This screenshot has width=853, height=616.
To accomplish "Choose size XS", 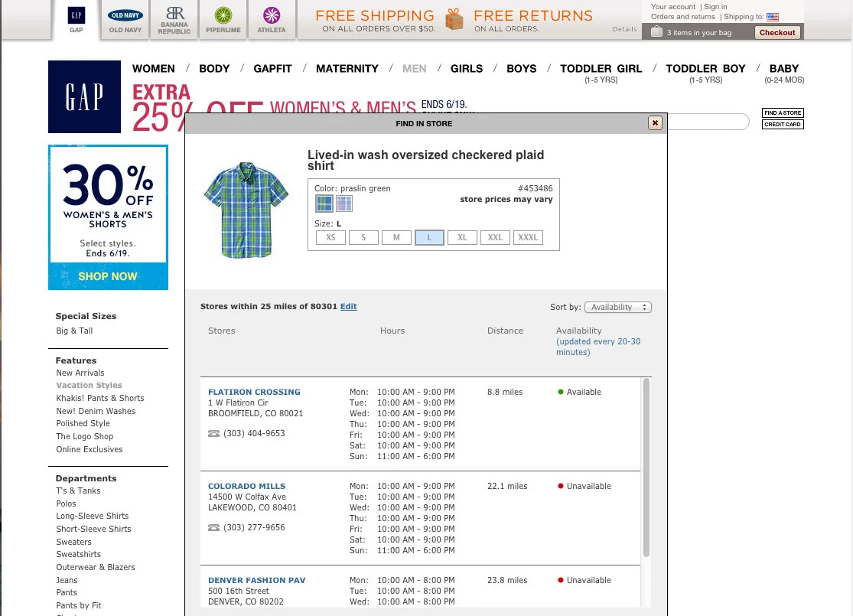I will tap(330, 238).
